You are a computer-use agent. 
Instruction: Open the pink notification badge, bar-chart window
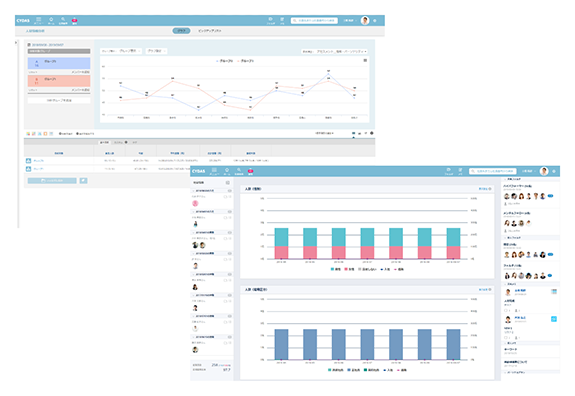click(x=250, y=171)
